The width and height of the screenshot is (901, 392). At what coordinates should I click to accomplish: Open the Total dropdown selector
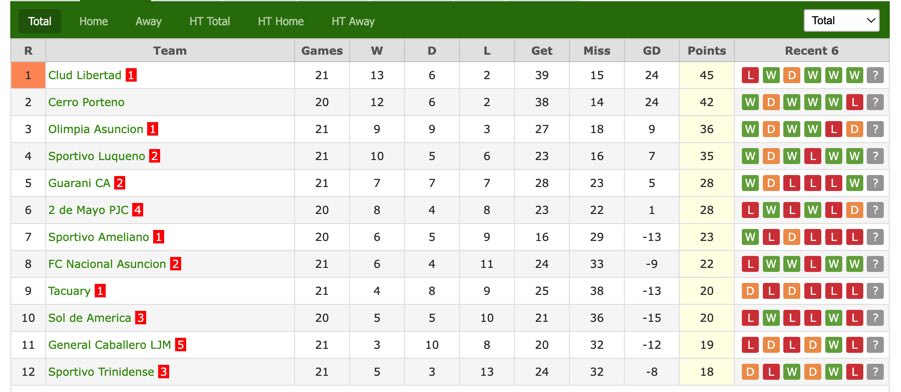841,21
